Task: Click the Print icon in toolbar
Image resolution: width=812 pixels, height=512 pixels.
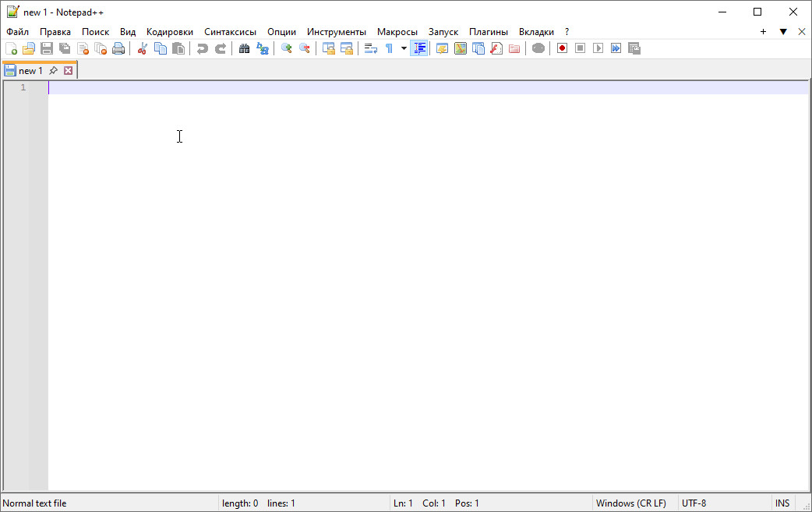Action: click(x=118, y=48)
